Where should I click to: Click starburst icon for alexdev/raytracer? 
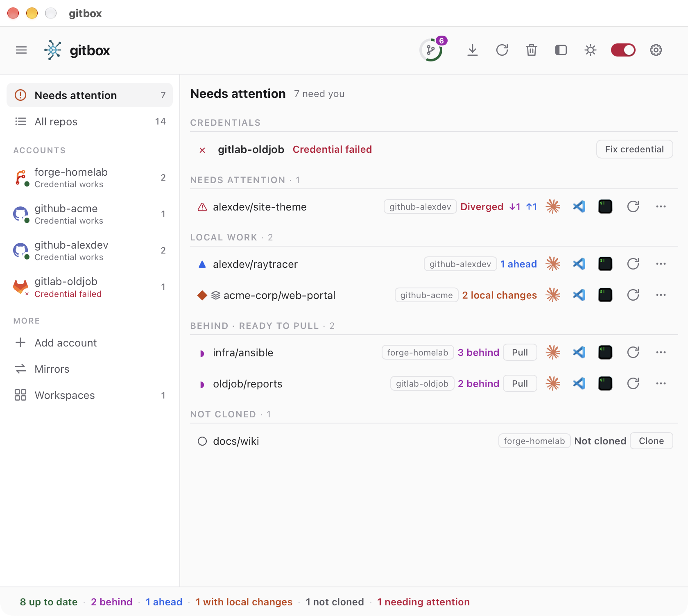(553, 264)
